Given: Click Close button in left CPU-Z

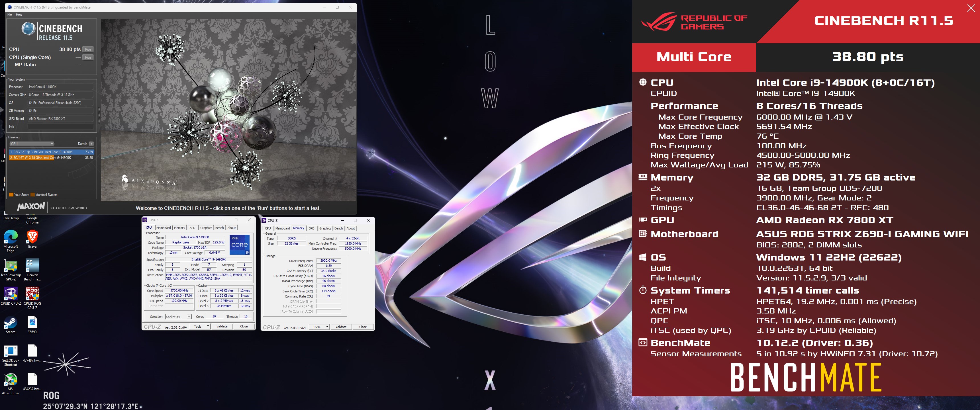Looking at the screenshot, I should (244, 326).
